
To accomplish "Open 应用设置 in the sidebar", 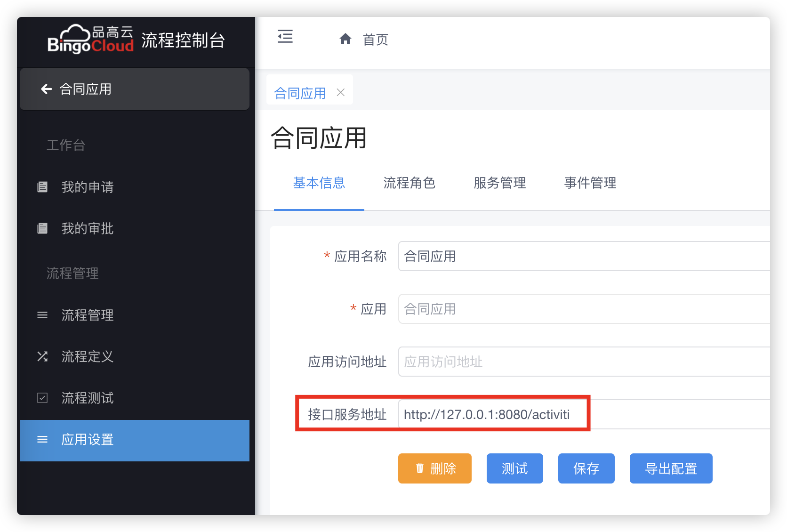I will (x=134, y=440).
